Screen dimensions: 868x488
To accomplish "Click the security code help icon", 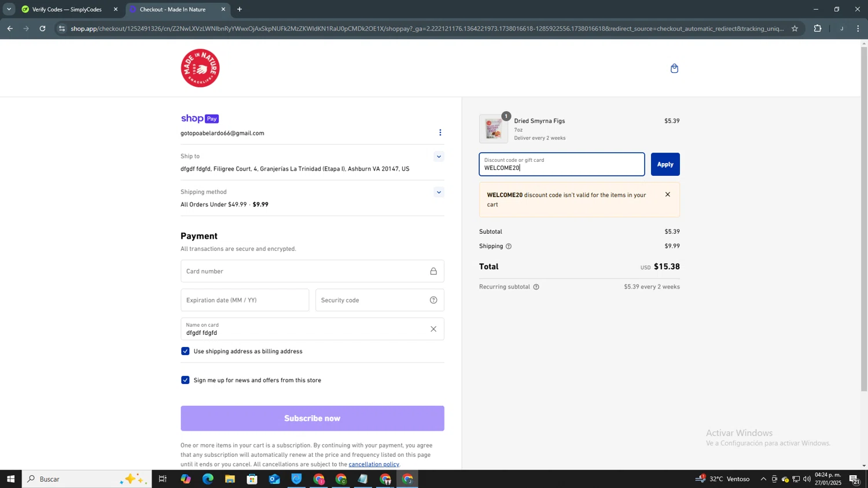I will click(x=433, y=300).
